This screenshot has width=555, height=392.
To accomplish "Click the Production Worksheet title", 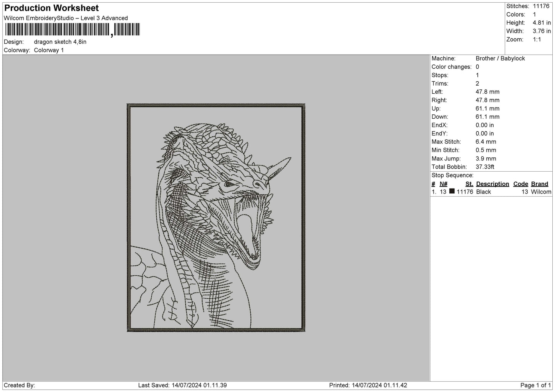I will [x=51, y=8].
